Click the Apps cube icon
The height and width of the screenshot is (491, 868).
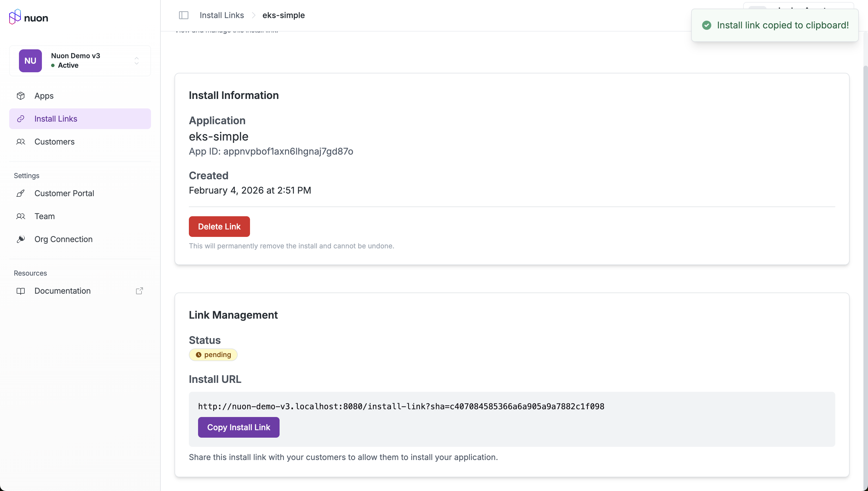click(x=21, y=96)
